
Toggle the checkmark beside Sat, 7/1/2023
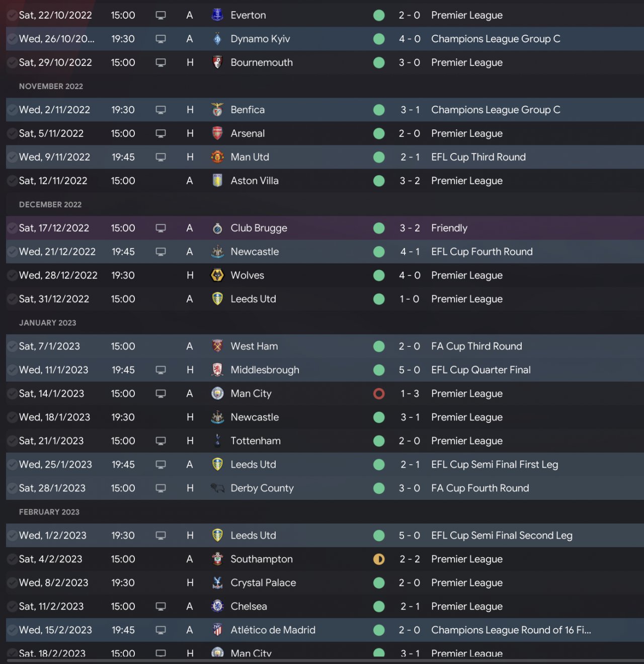pyautogui.click(x=12, y=346)
